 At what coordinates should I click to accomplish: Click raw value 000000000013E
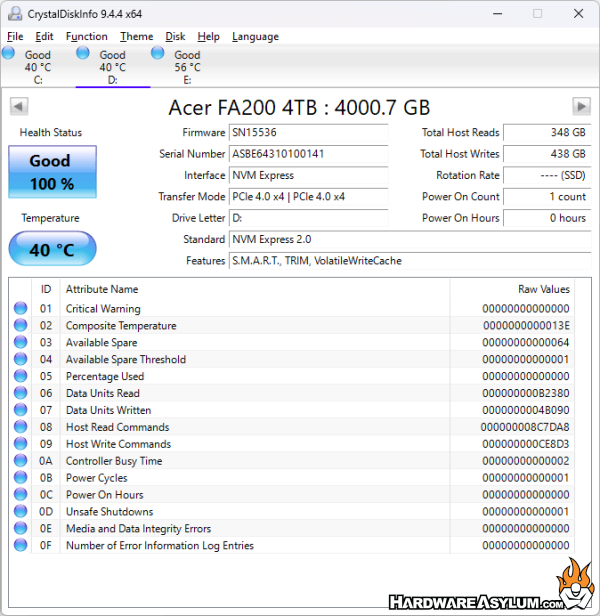[526, 326]
